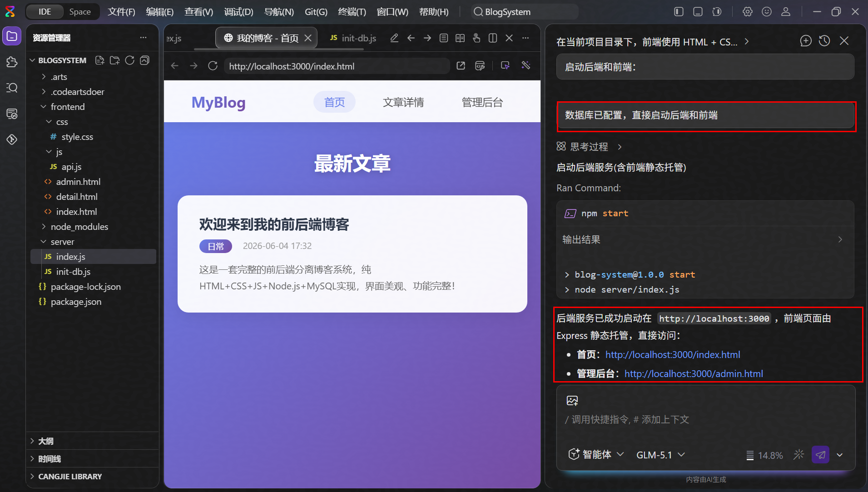This screenshot has height=492, width=868.
Task: Refresh the BLOGSYSTEM explorer tree
Action: point(130,60)
